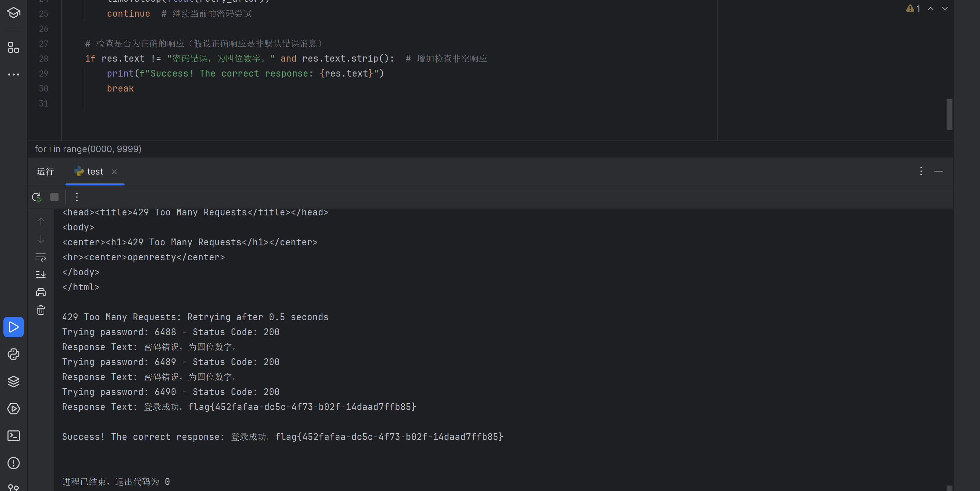Toggle soft-wrap in run console
Screen dimensions: 980x491
(x=41, y=258)
